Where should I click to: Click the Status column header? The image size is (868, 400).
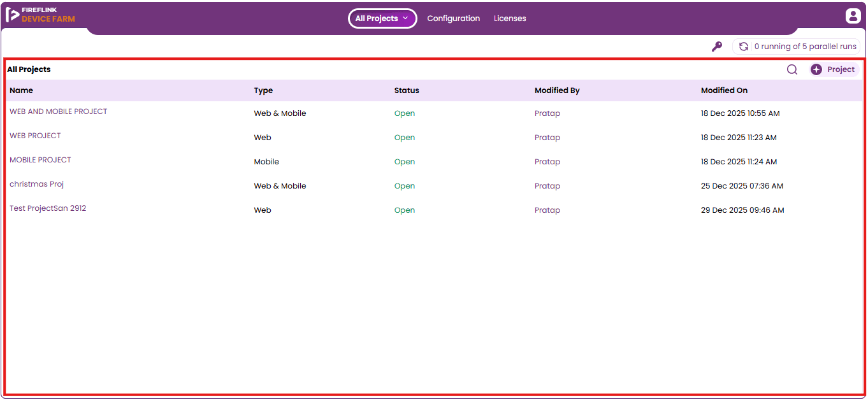click(x=407, y=90)
